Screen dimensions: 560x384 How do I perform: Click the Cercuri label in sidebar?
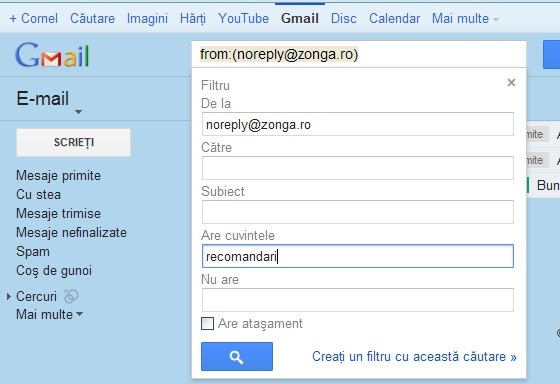point(36,296)
